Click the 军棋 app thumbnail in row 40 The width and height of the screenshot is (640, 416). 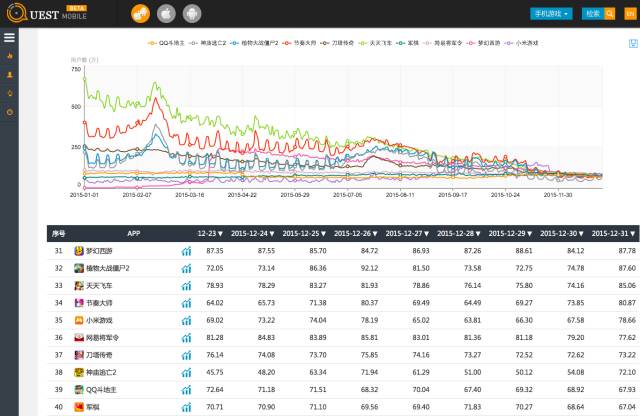coord(79,407)
